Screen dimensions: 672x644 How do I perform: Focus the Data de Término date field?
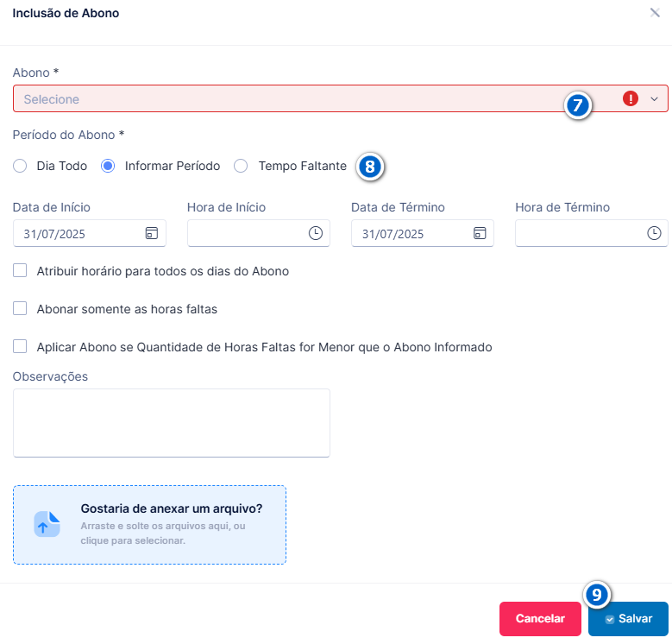[x=423, y=233]
